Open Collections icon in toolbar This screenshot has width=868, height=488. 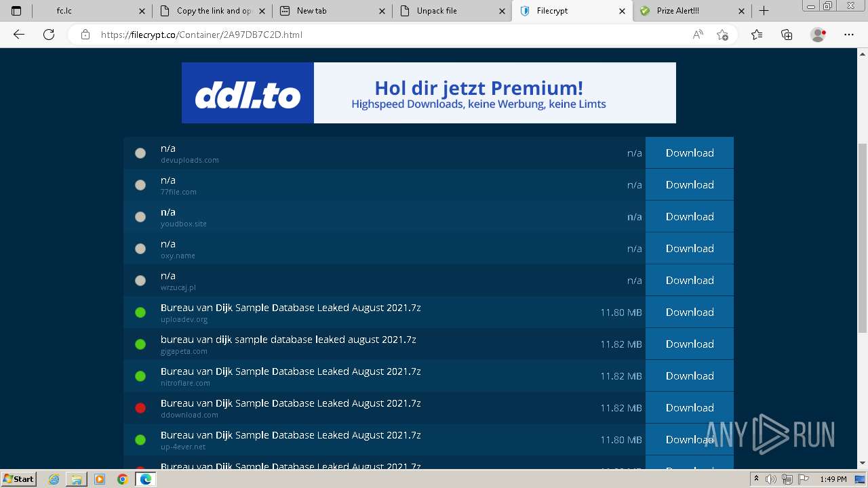pos(787,35)
